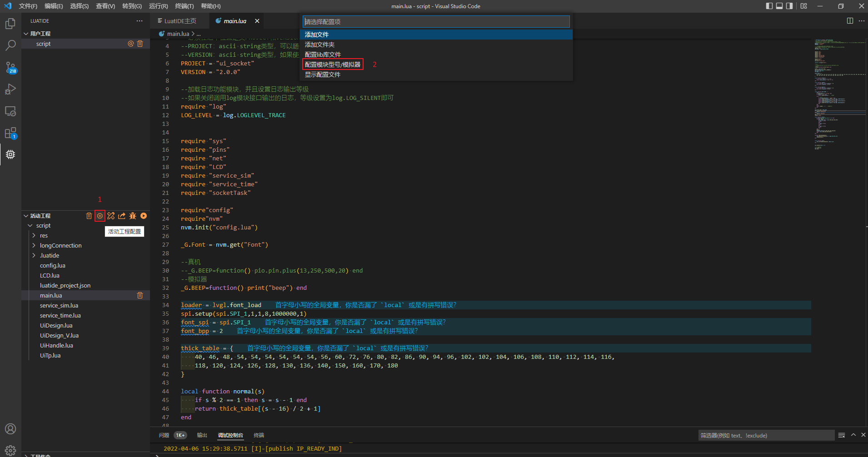Activate the script project target icon
Viewport: 868px width, 457px height.
coord(130,44)
